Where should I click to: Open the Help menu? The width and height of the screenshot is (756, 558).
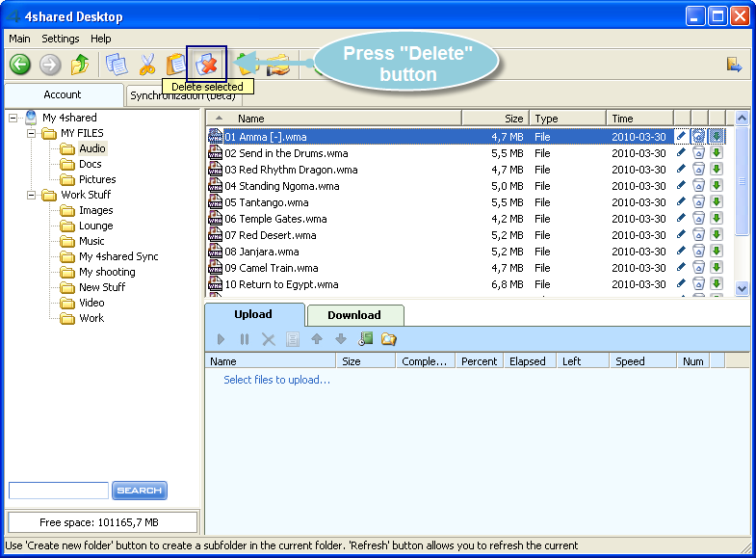click(101, 39)
